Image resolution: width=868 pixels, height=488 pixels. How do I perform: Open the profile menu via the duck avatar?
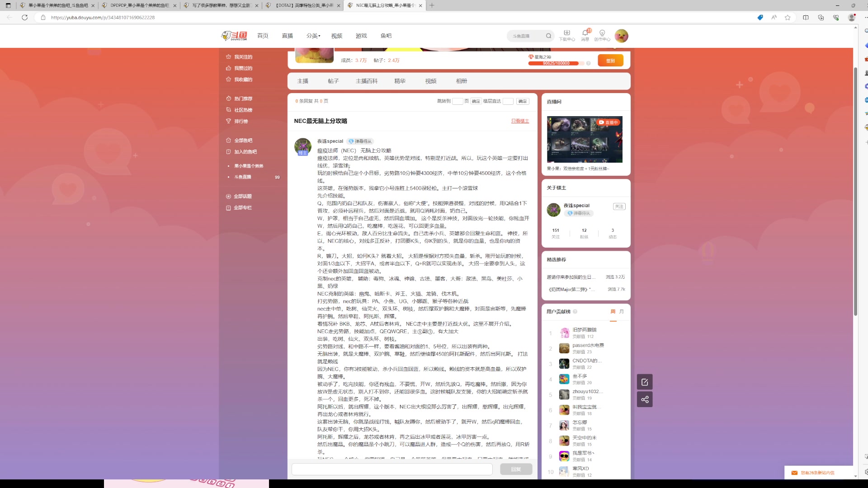(622, 36)
